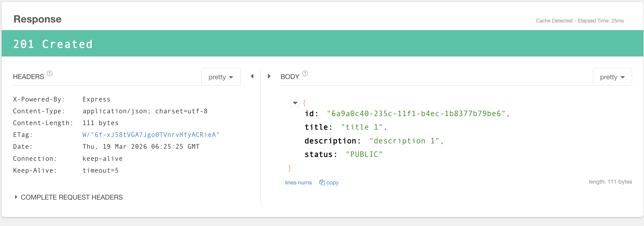Open the HEADERS pretty format dropdown
The width and height of the screenshot is (644, 226).
[221, 77]
